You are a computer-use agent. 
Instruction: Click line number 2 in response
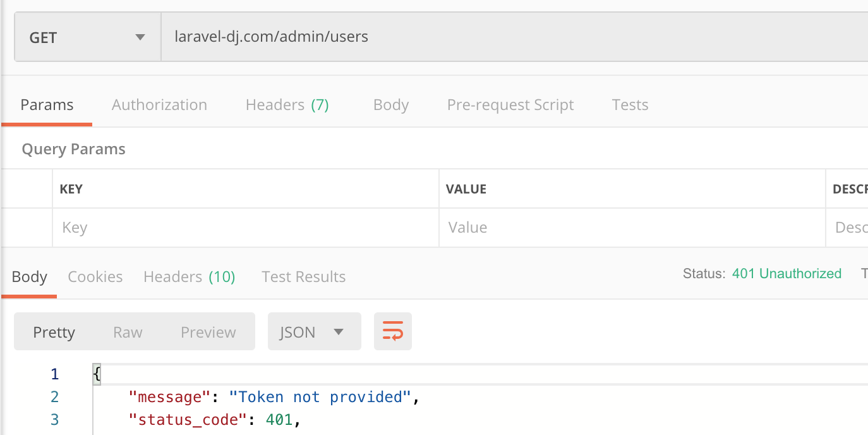tap(55, 397)
